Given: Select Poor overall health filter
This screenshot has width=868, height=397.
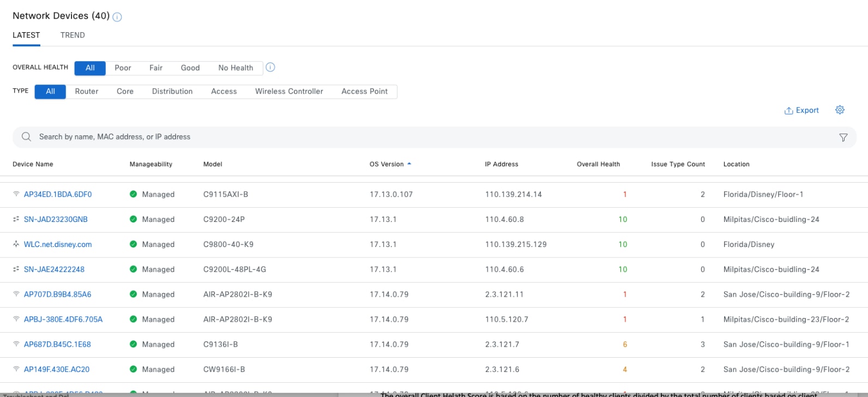Looking at the screenshot, I should click(x=123, y=68).
